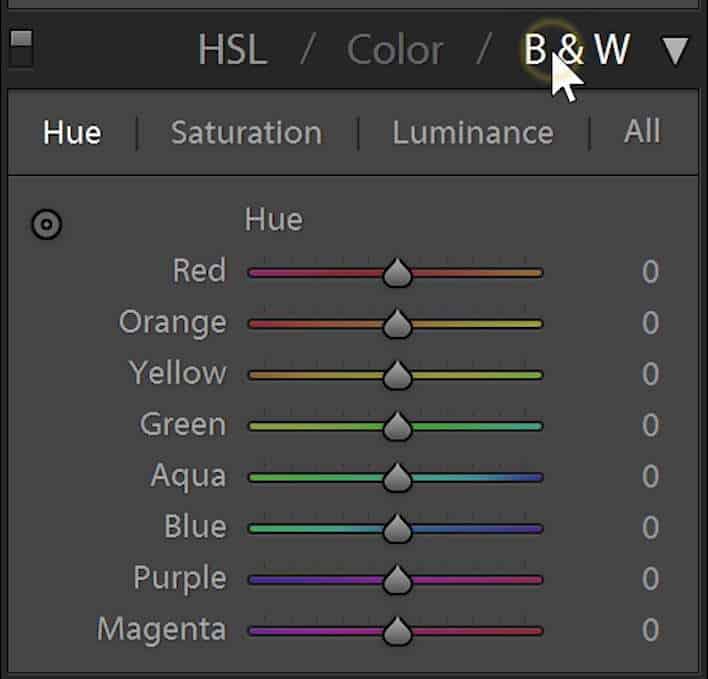Select the Hue tab
The height and width of the screenshot is (679, 708).
72,133
